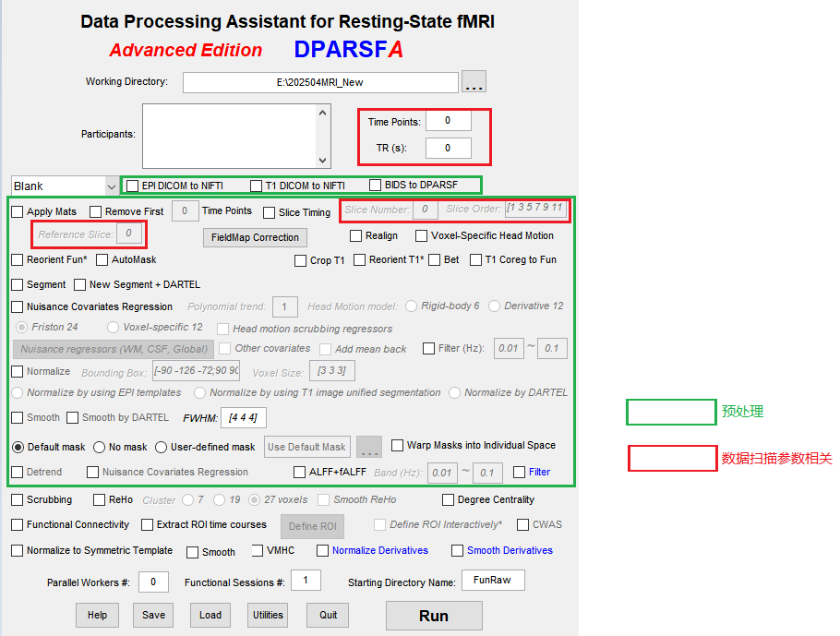Check BIDS to DPARSF option

coord(375,185)
